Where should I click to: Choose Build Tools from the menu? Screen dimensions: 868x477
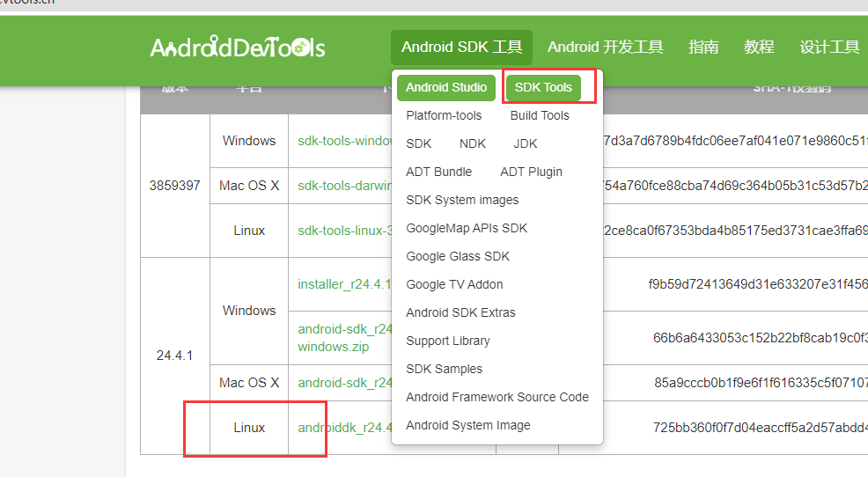pyautogui.click(x=540, y=115)
